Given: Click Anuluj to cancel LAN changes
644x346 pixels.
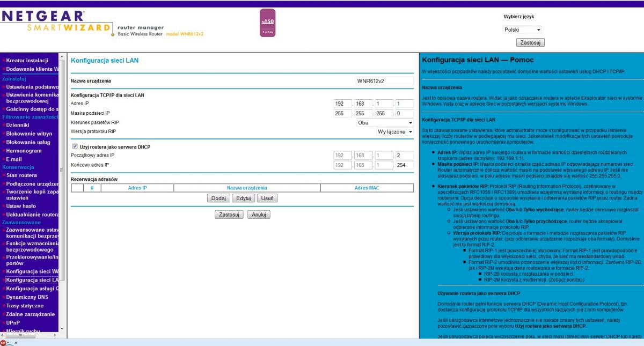Looking at the screenshot, I should [259, 215].
